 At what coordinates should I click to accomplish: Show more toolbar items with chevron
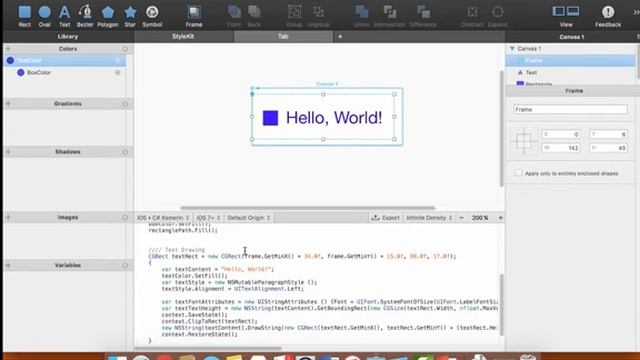[x=636, y=12]
